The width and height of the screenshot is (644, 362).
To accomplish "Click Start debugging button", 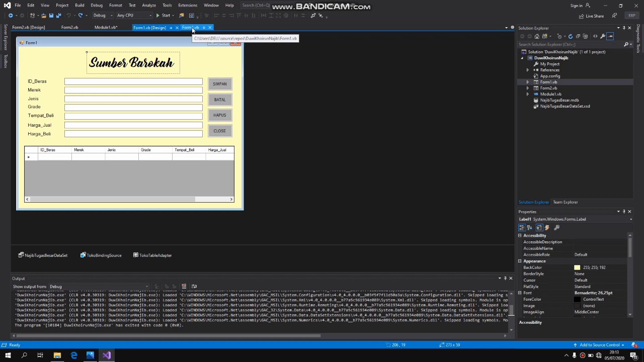I will click(x=163, y=15).
